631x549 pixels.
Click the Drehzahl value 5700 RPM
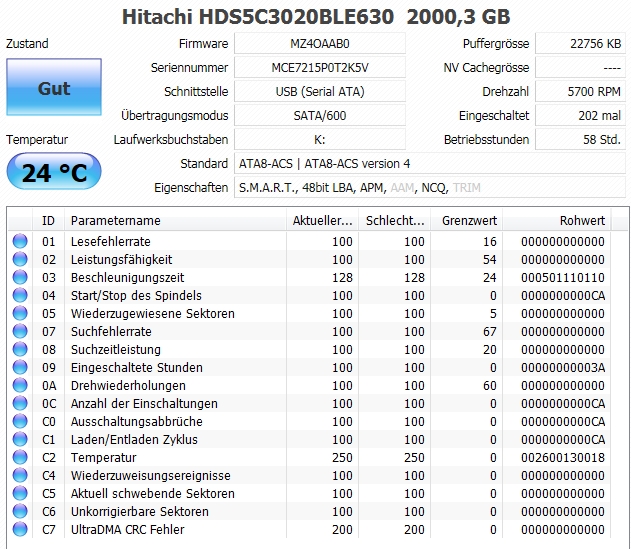[x=580, y=92]
